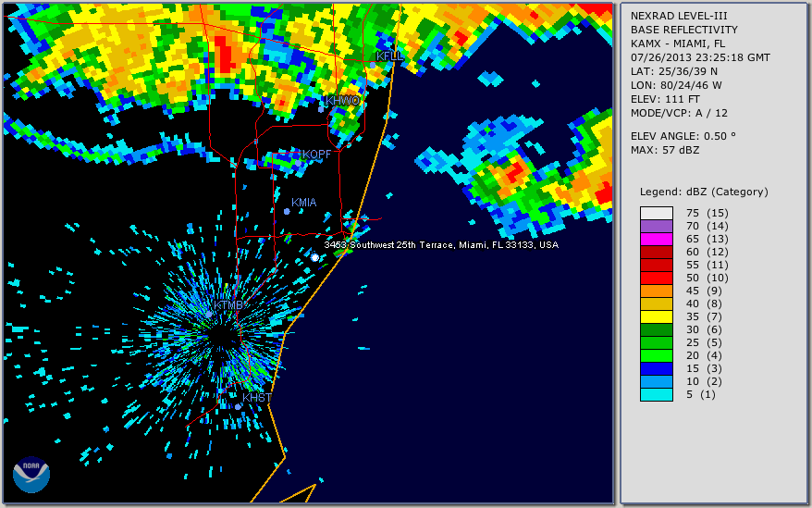Click the yellow 35 dBZ legend swatch

(656, 316)
